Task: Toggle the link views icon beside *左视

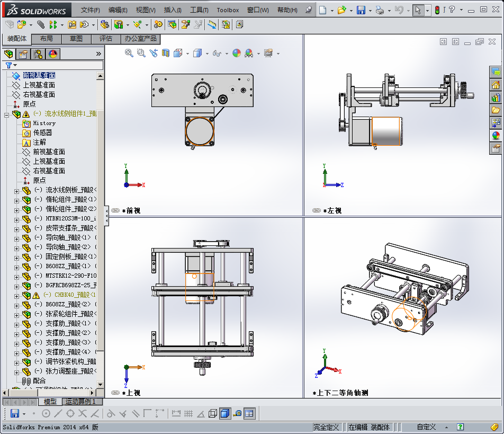Action: click(x=317, y=210)
